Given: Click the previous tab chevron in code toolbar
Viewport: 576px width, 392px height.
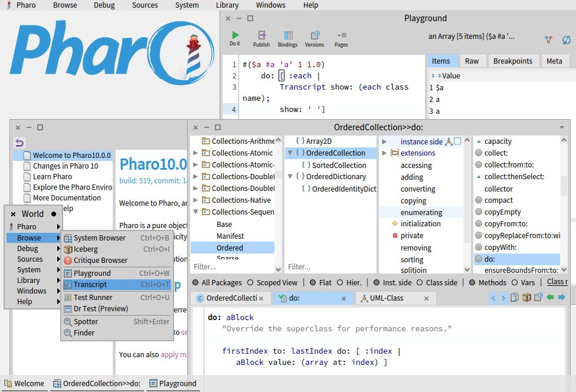Looking at the screenshot, I should click(493, 298).
